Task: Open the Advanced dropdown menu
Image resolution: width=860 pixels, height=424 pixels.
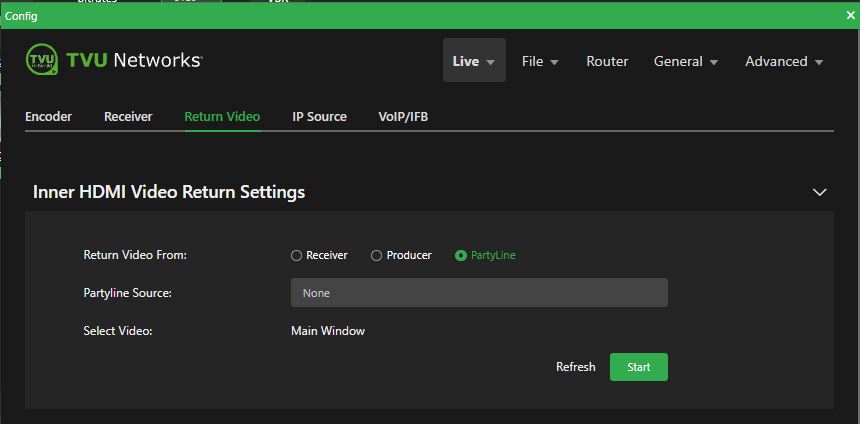Action: tap(784, 61)
